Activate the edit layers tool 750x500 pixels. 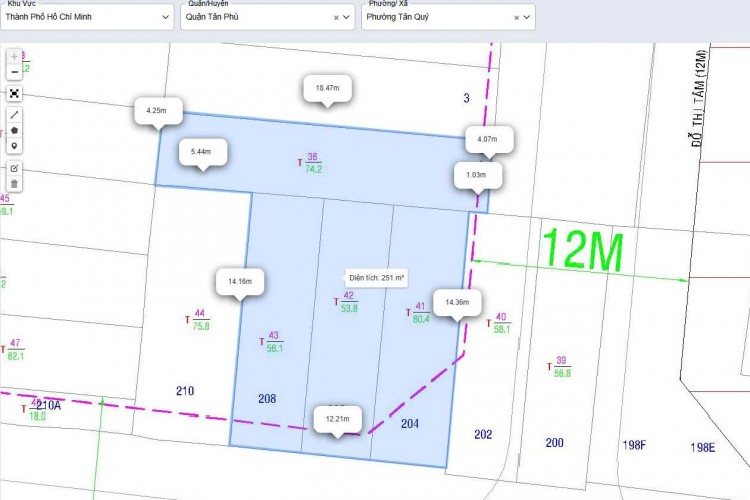click(14, 168)
